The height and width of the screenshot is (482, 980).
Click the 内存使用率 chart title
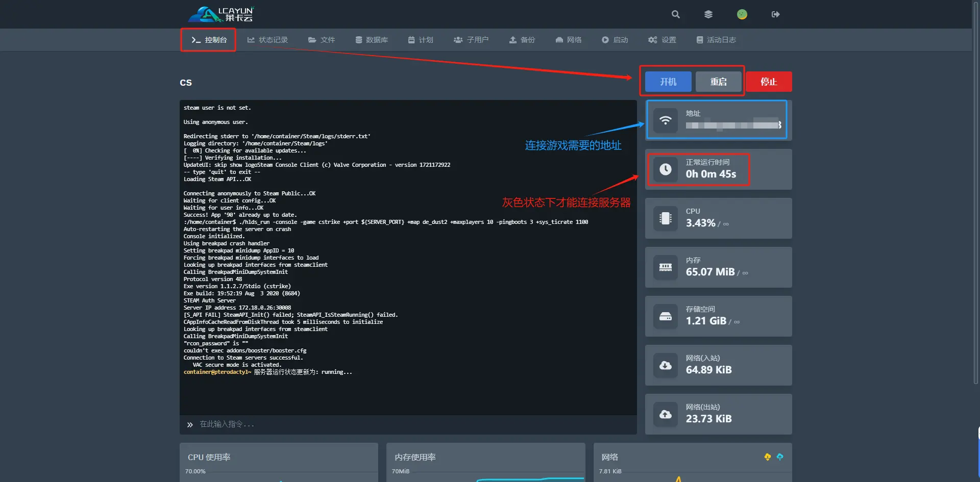pos(415,457)
